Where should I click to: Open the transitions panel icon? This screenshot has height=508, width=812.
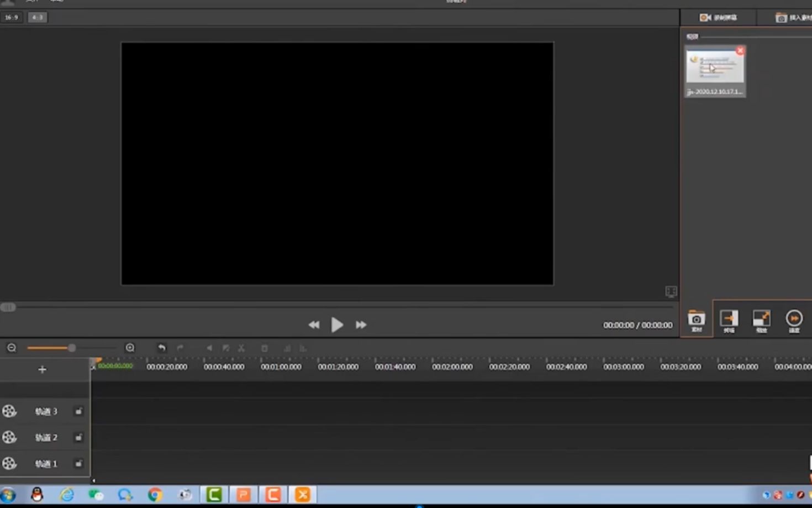(x=729, y=321)
